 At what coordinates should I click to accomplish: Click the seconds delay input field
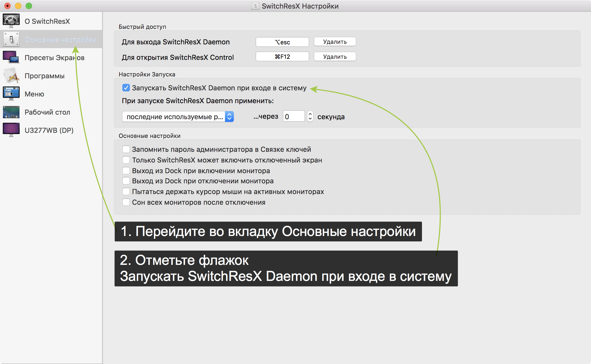294,116
